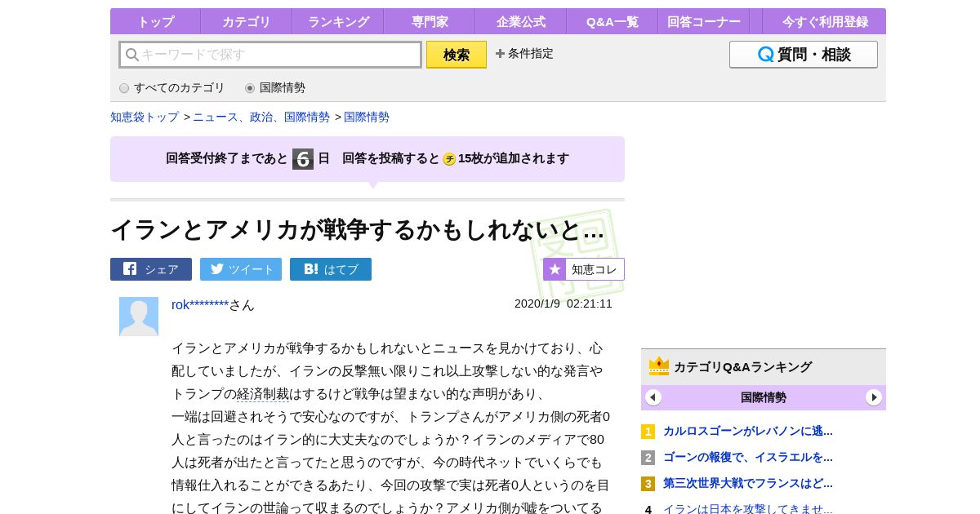The height and width of the screenshot is (514, 980).
Task: Select the 国際情勢 radio button
Action: (250, 88)
